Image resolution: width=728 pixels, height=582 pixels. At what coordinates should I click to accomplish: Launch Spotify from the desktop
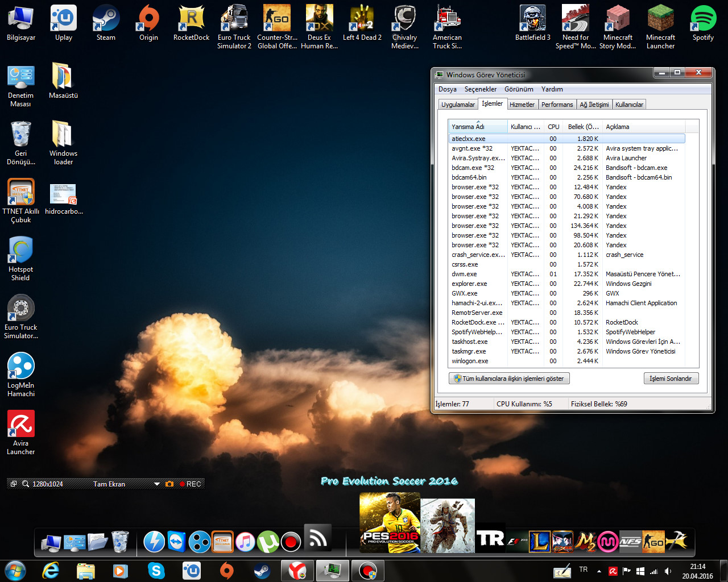[703, 23]
